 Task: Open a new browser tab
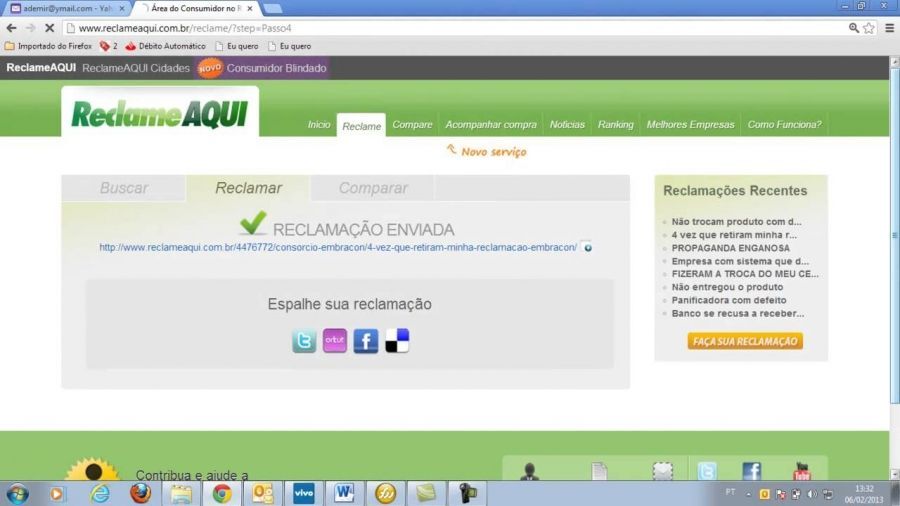point(272,9)
